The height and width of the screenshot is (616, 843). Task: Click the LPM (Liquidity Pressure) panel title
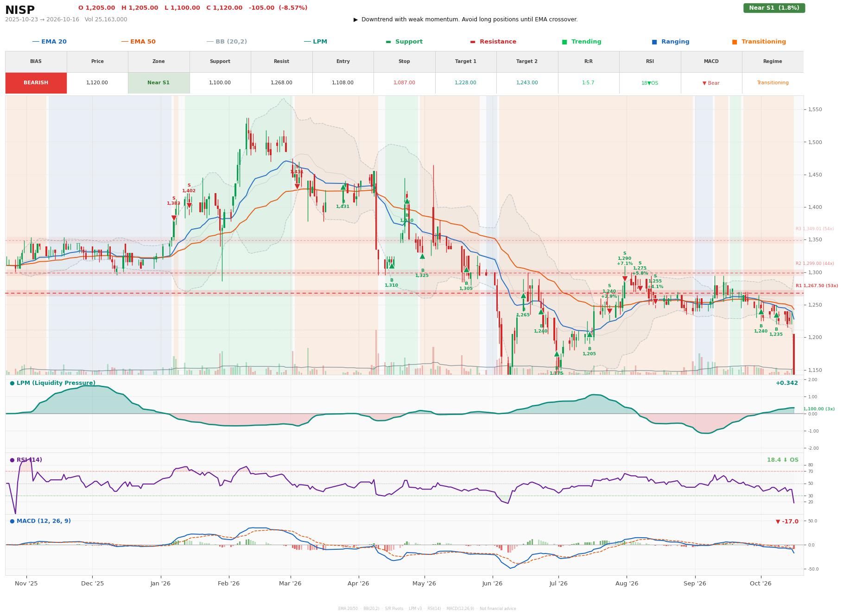(52, 383)
